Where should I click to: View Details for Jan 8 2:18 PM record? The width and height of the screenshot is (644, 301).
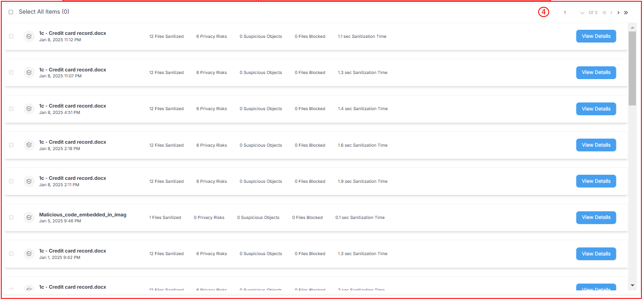(x=596, y=145)
